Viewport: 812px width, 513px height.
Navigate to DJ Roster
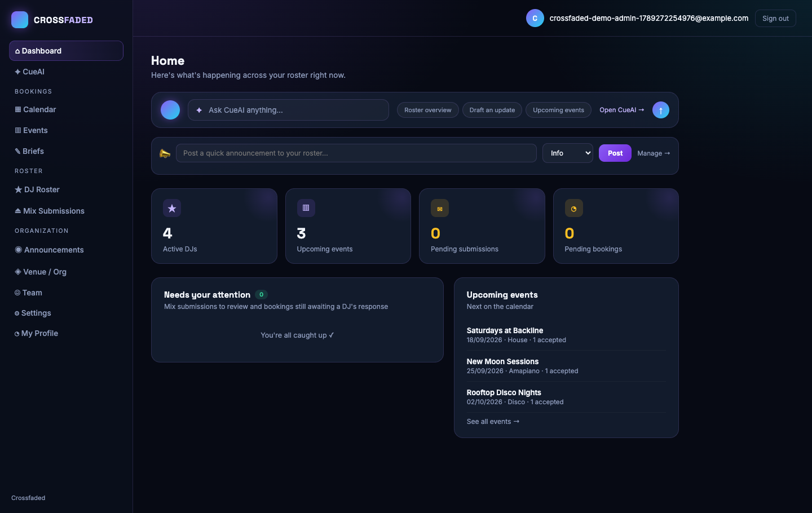tap(66, 189)
